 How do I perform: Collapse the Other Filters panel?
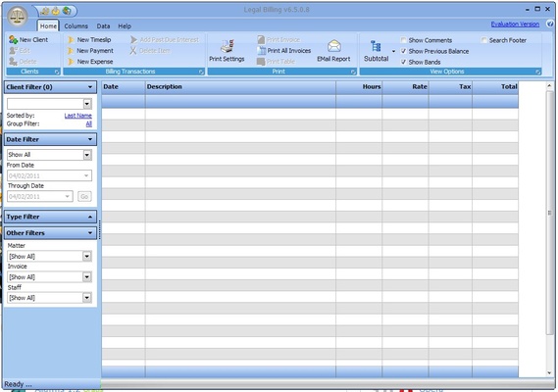click(90, 233)
